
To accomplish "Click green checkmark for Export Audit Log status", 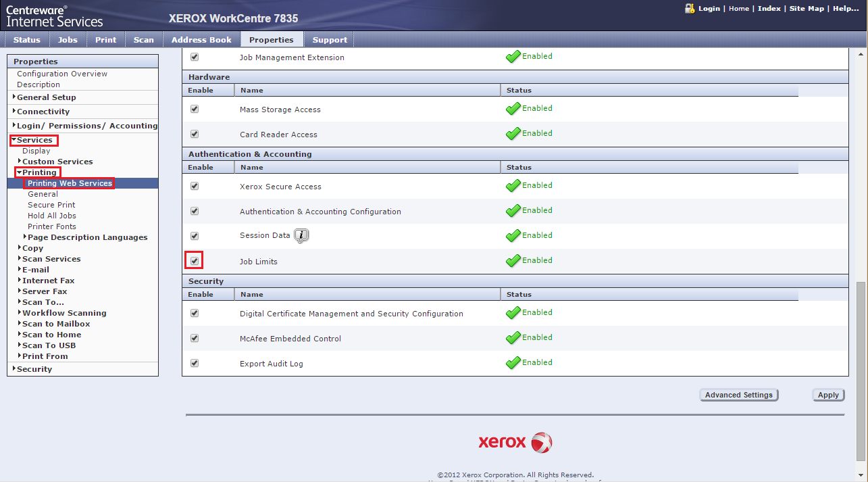I will click(513, 363).
